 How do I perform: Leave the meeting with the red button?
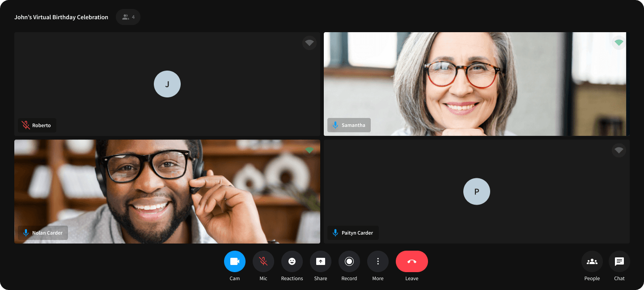(411, 261)
